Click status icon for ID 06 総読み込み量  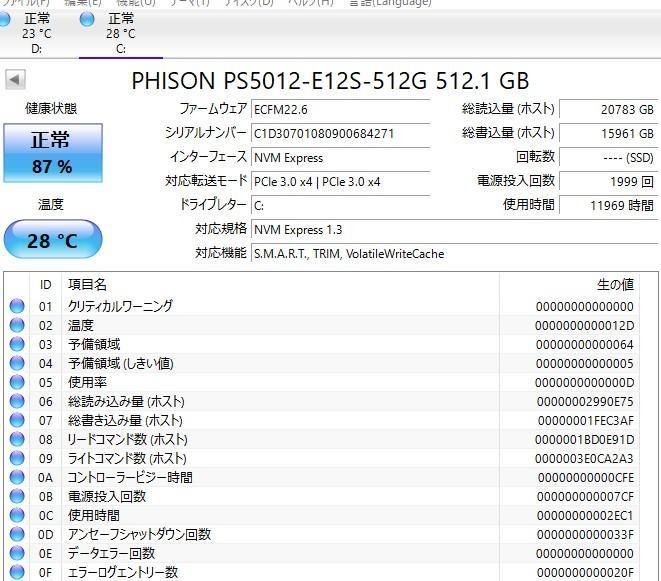(17, 401)
